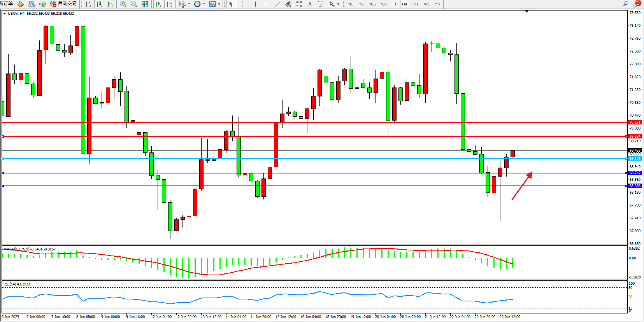Select the crosshair cursor tool
This screenshot has width=644, height=322.
pyautogui.click(x=242, y=4)
